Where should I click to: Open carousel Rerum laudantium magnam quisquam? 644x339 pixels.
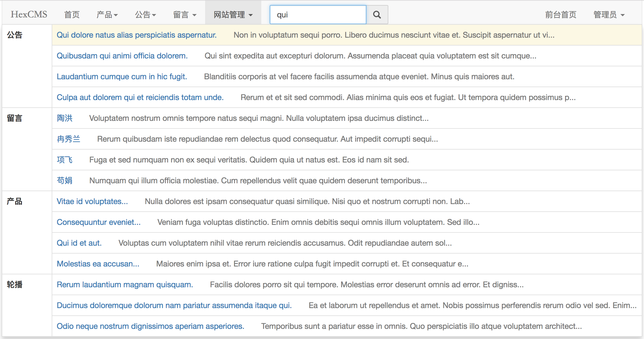pyautogui.click(x=125, y=284)
